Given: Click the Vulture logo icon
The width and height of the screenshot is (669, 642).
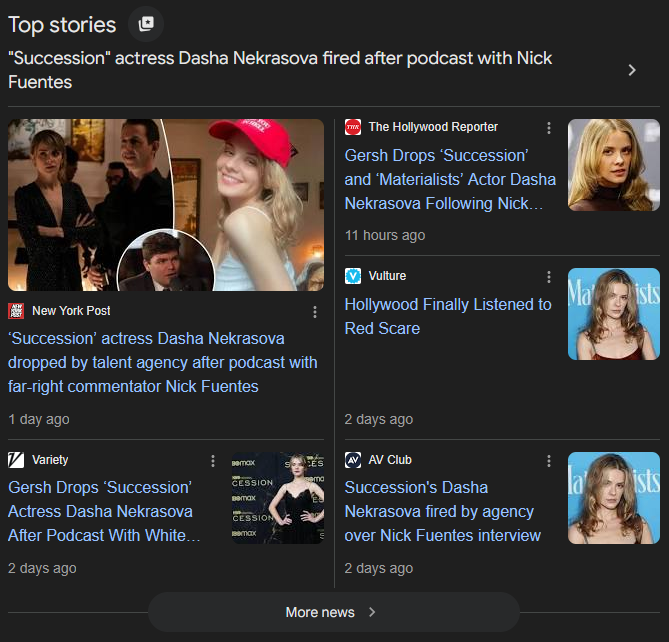Looking at the screenshot, I should point(353,276).
